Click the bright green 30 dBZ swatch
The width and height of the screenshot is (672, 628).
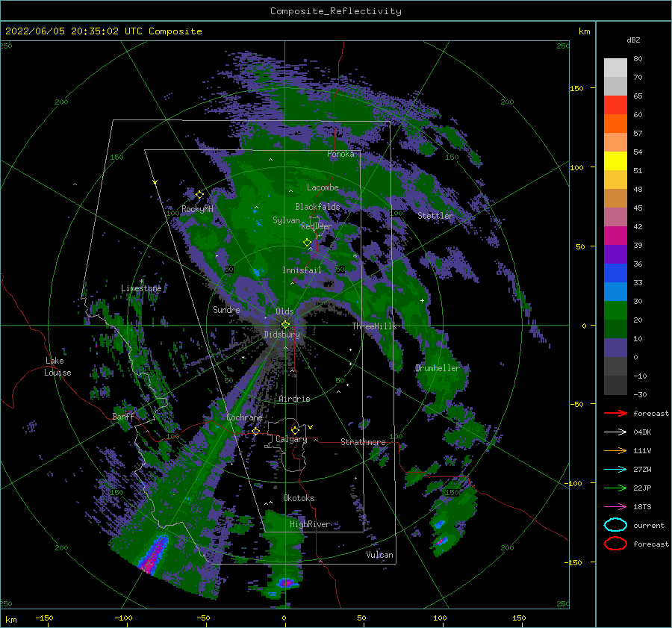pyautogui.click(x=615, y=310)
